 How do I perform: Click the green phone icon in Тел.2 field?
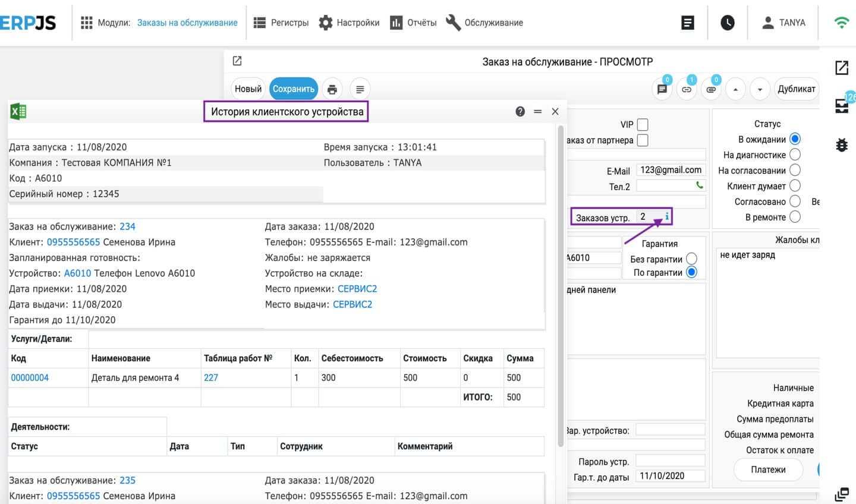click(700, 185)
